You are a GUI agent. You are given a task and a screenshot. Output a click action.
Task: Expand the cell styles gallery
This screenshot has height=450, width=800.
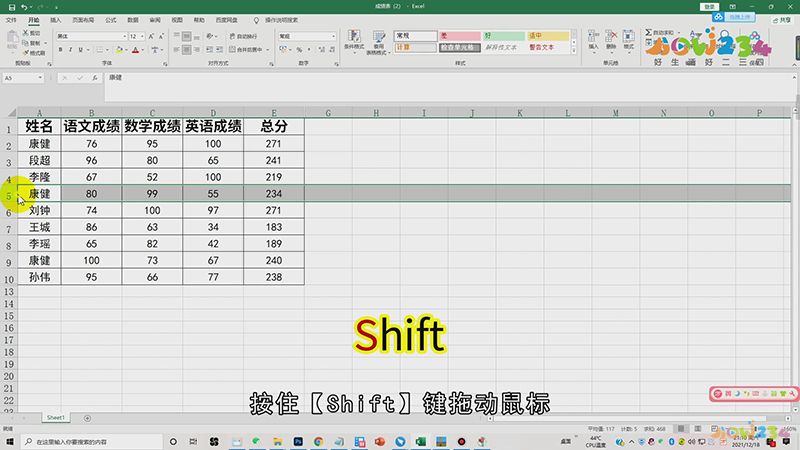coord(573,51)
